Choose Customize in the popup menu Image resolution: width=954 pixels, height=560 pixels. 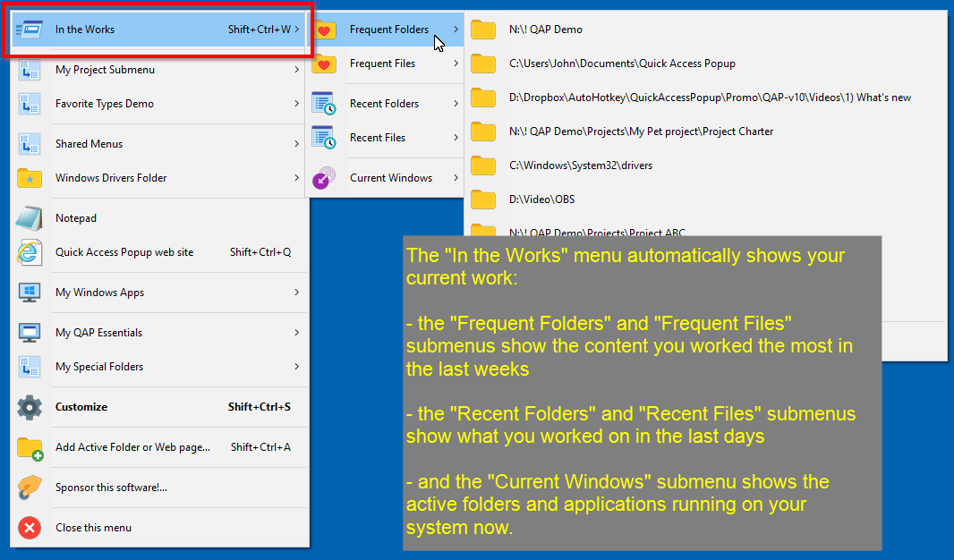[x=159, y=407]
